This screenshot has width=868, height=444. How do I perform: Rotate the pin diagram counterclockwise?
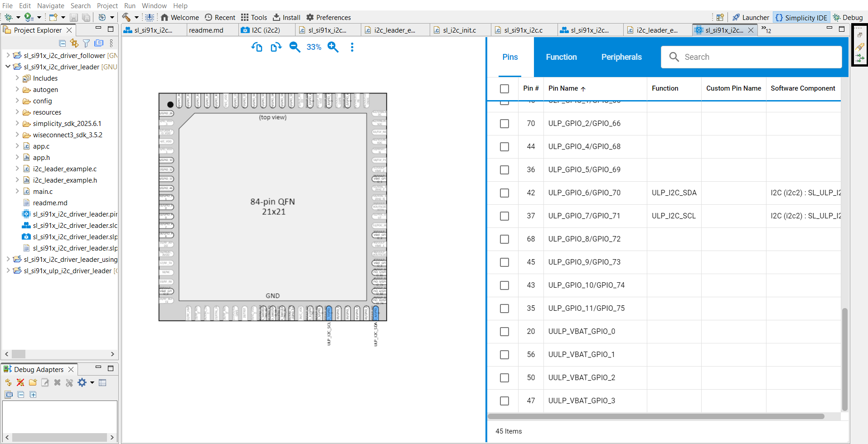click(257, 47)
